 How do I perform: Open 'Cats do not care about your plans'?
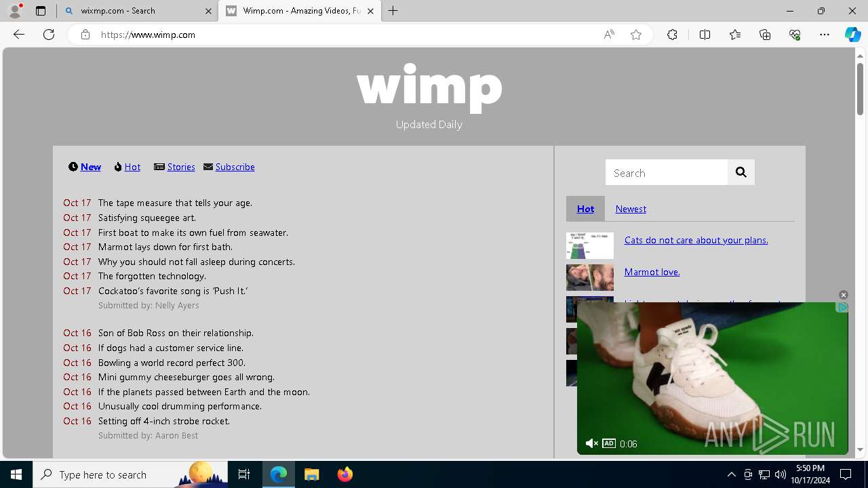(x=696, y=240)
